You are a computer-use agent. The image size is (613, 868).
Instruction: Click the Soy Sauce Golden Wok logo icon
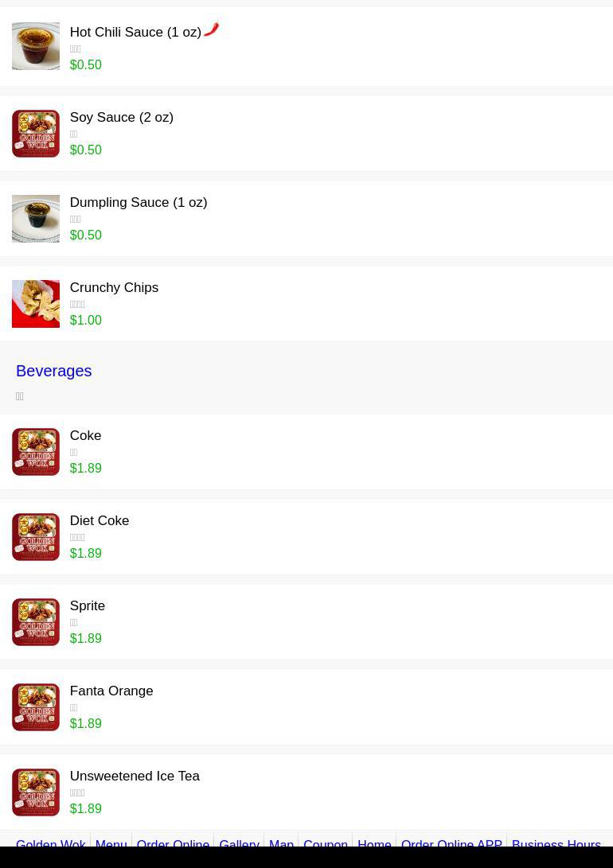36,134
